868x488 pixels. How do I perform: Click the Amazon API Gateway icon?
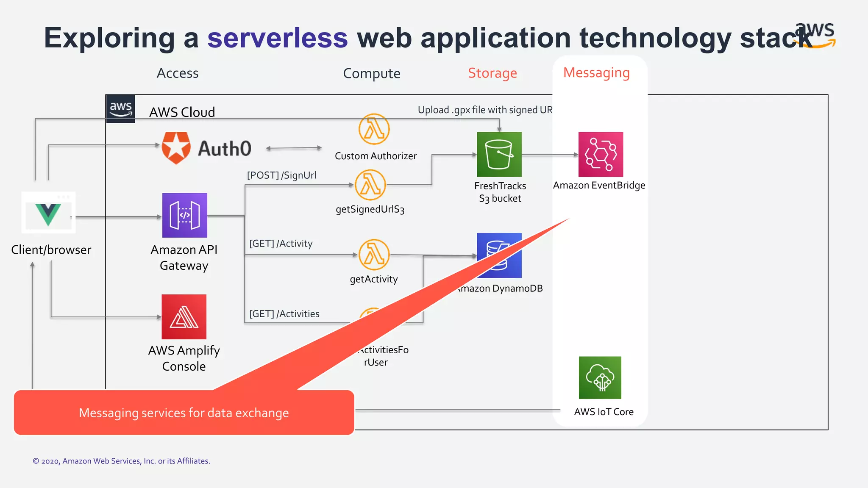coord(184,215)
